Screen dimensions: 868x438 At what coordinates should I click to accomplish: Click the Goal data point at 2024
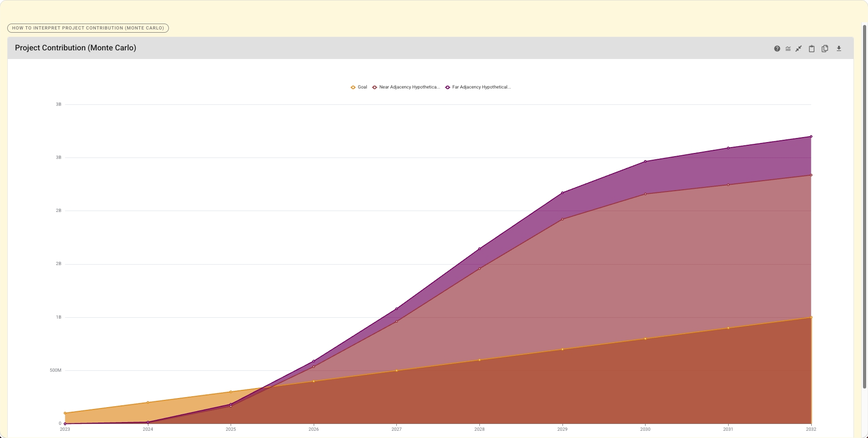click(x=148, y=403)
